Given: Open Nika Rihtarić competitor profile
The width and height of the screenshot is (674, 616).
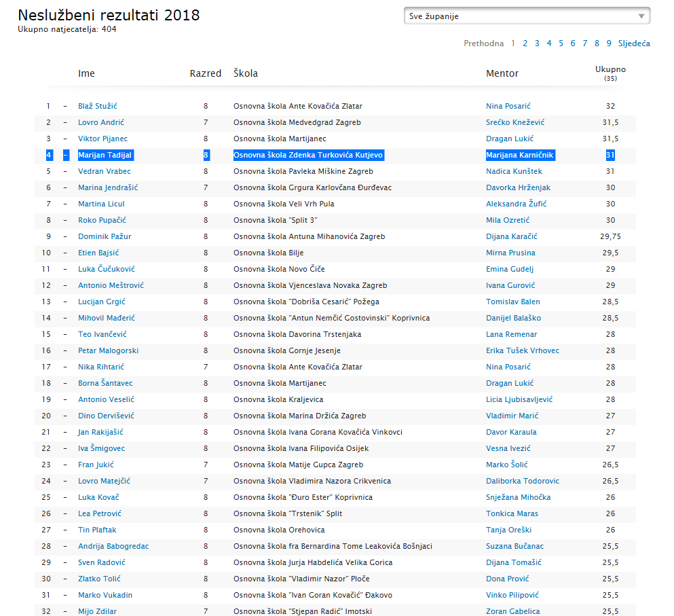Looking at the screenshot, I should 101,367.
